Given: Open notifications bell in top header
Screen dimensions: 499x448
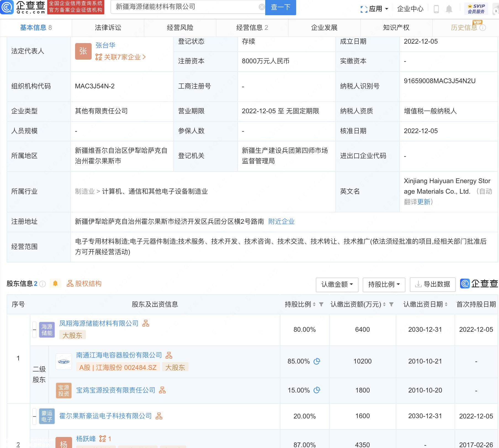Looking at the screenshot, I should (449, 9).
